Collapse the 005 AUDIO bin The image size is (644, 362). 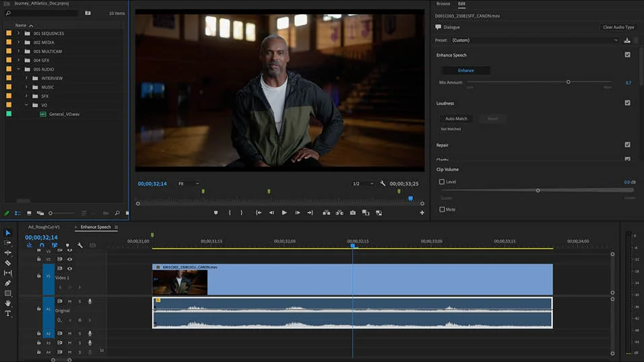[18, 69]
